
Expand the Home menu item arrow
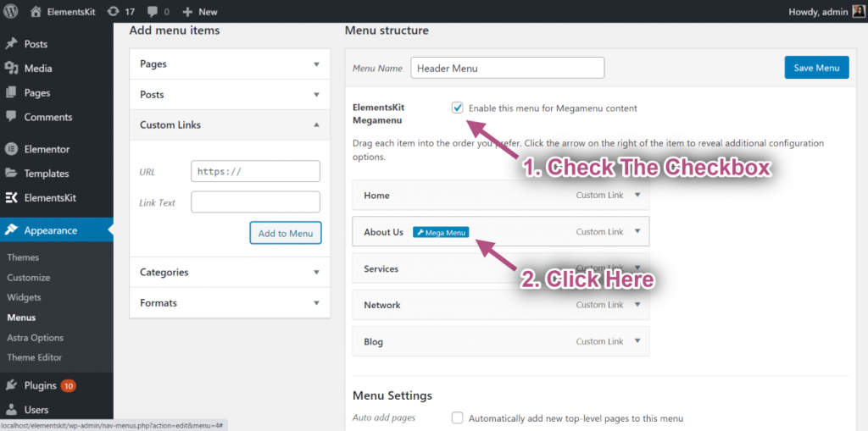coord(637,196)
